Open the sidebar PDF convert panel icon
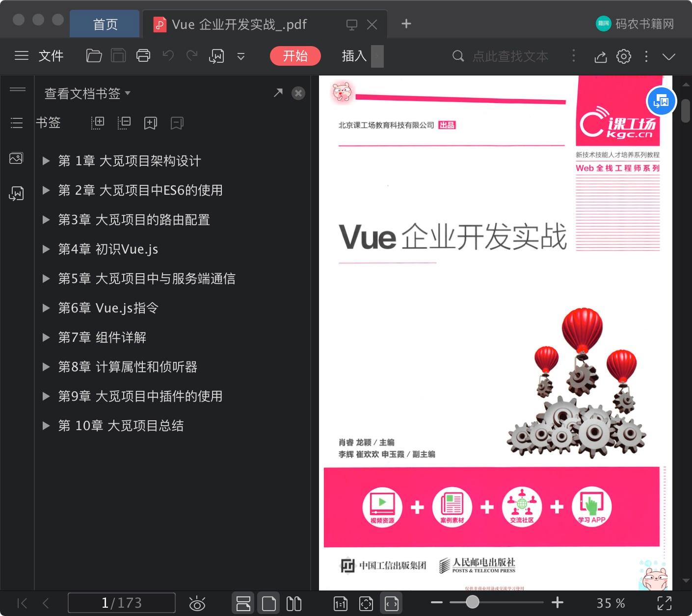Image resolution: width=692 pixels, height=616 pixels. [x=16, y=194]
